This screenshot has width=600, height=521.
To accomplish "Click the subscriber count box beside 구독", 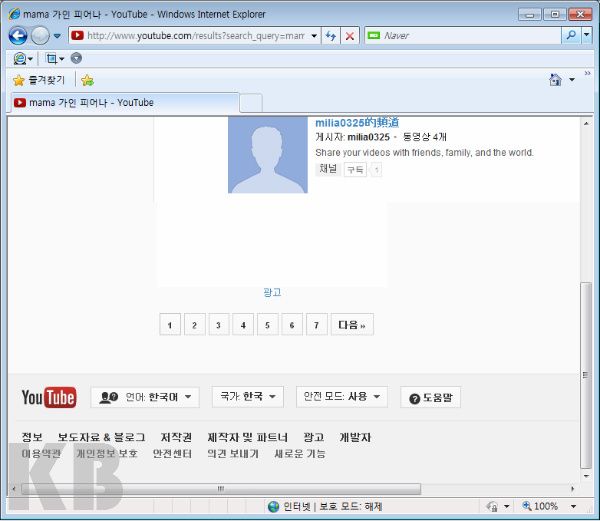I will 377,169.
